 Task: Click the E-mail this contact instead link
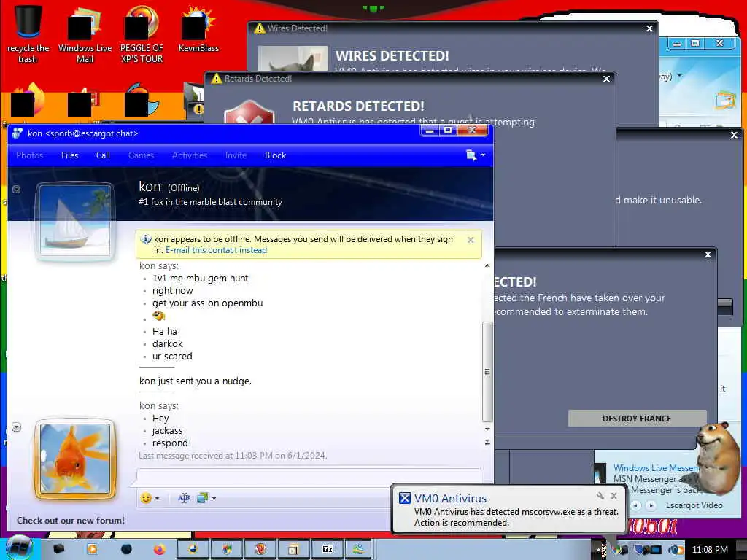click(216, 251)
